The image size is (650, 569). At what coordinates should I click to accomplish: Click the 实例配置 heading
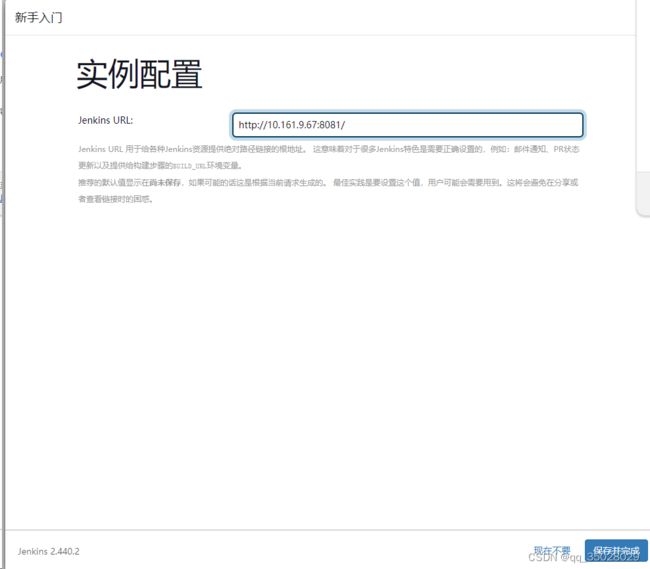139,74
